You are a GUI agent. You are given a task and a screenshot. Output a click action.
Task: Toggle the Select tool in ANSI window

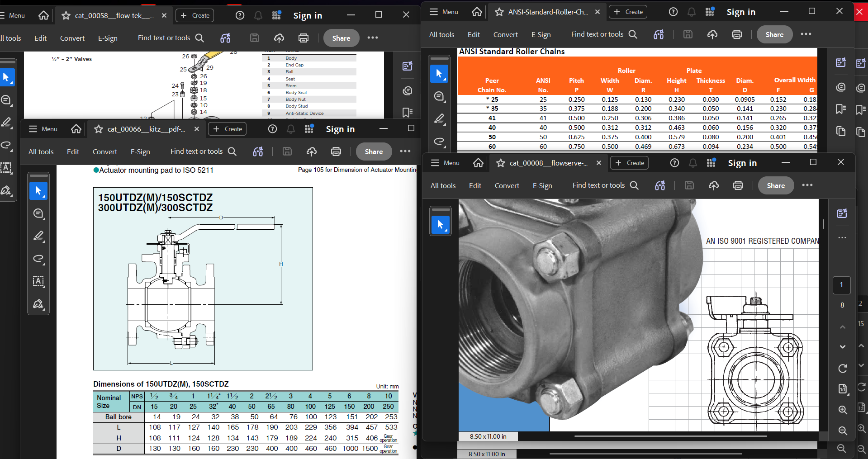[439, 74]
